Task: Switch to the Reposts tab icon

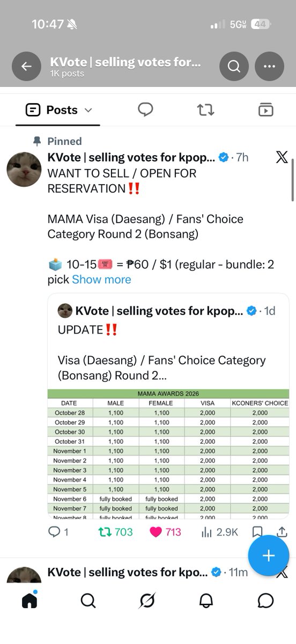Action: pyautogui.click(x=205, y=110)
